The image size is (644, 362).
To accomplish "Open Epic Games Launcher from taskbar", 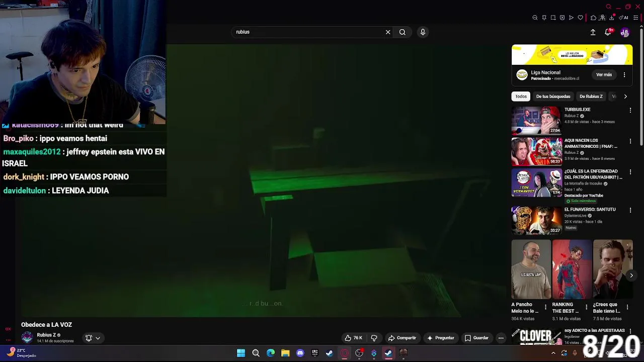I will click(315, 353).
